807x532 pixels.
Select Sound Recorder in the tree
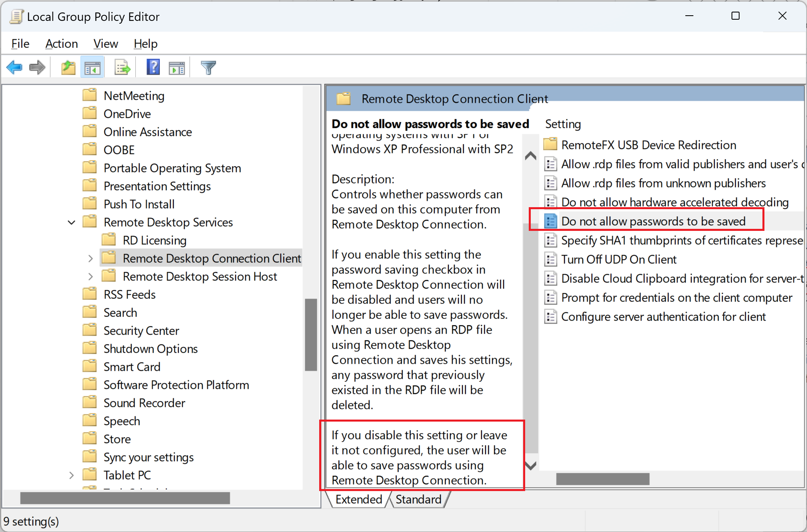coord(144,403)
